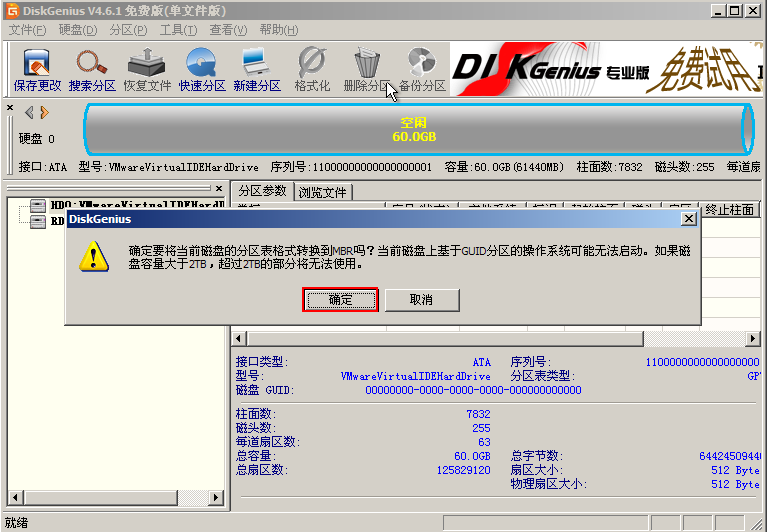
Task: Minimize the DiskGenius window
Action: click(x=718, y=10)
